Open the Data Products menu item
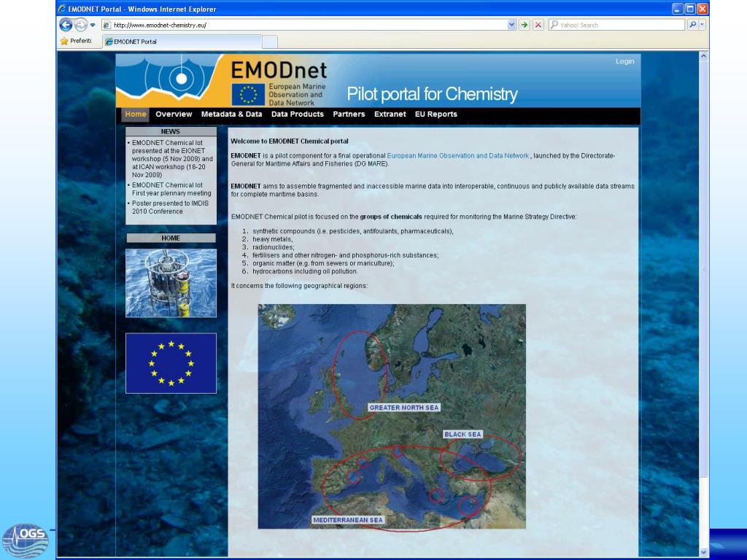This screenshot has height=560, width=747. click(x=298, y=114)
